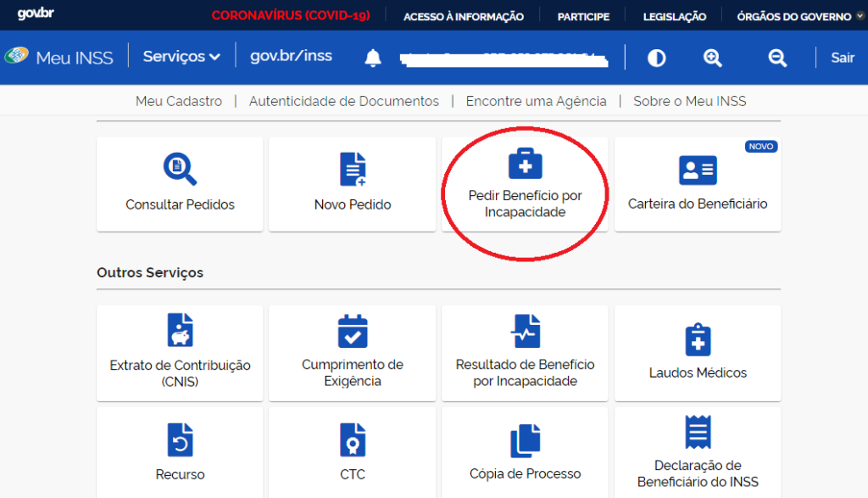The width and height of the screenshot is (868, 498).
Task: Click the Cópia de Processo copy icon
Action: [x=525, y=441]
